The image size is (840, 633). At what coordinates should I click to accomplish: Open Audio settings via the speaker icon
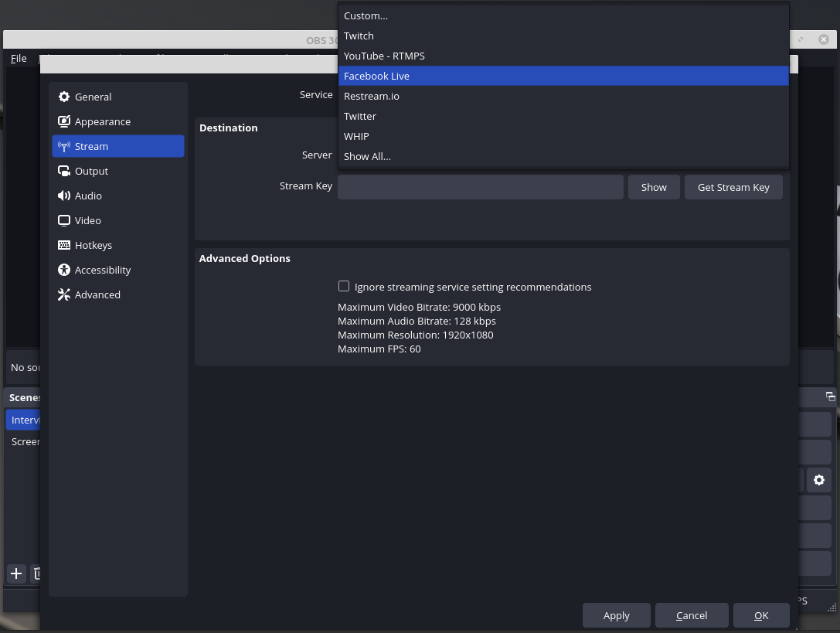click(x=63, y=195)
